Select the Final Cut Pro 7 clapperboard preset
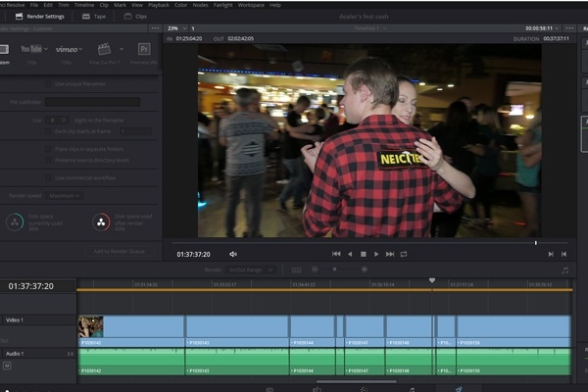The height and width of the screenshot is (392, 588). click(104, 49)
